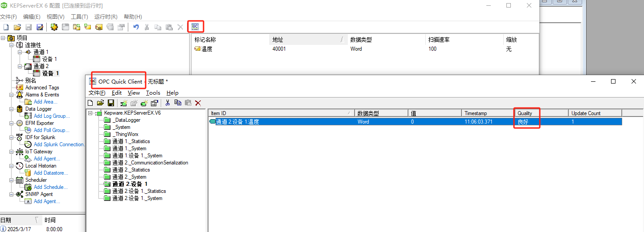Click New Device grid icon in KEPServerEX toolbar

65,27
